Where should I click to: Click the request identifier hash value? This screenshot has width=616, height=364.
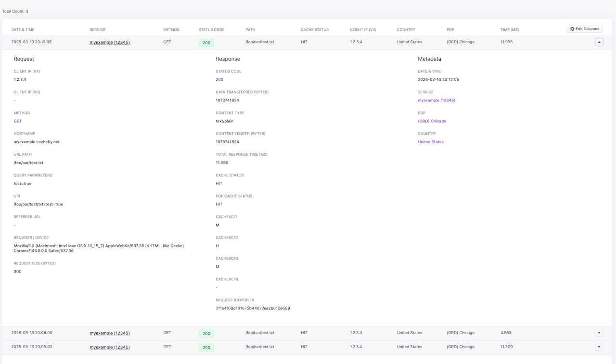click(253, 308)
